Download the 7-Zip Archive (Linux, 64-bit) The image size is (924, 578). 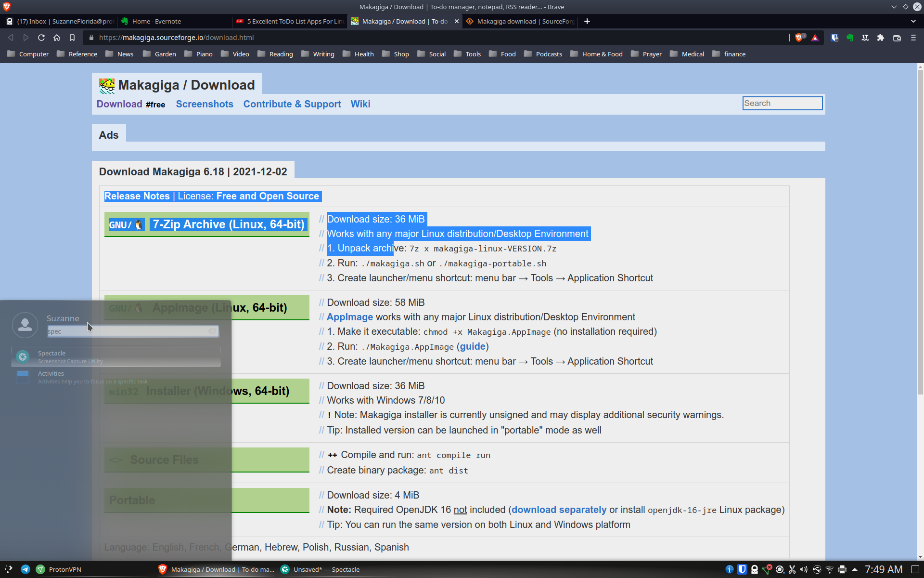tap(207, 224)
